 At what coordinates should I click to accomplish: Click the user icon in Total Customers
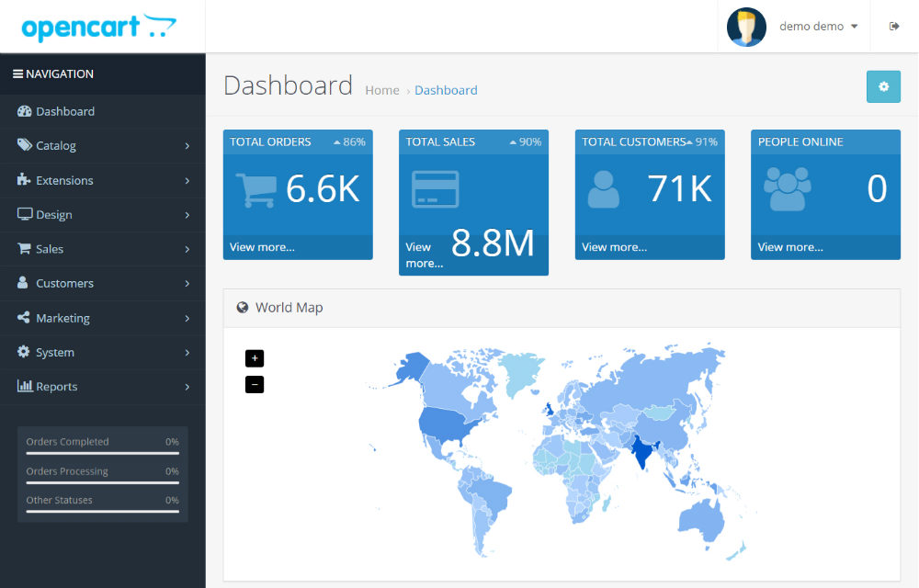coord(603,188)
